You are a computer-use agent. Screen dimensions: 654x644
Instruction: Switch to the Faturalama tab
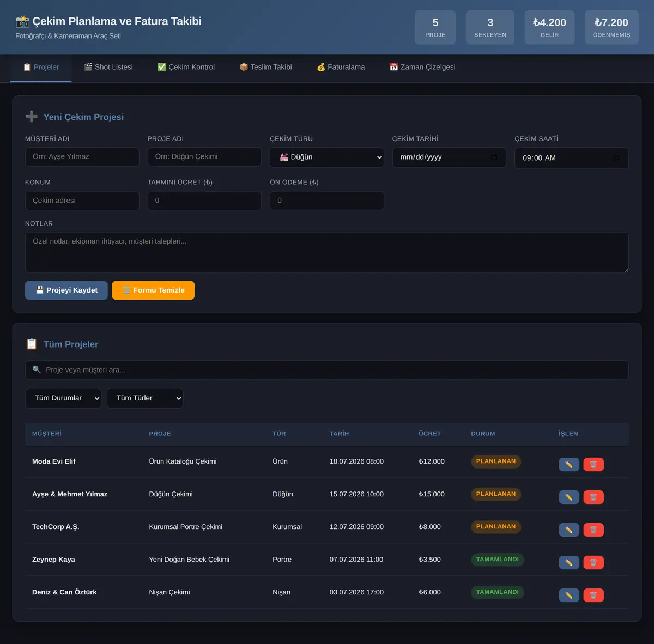coord(341,68)
